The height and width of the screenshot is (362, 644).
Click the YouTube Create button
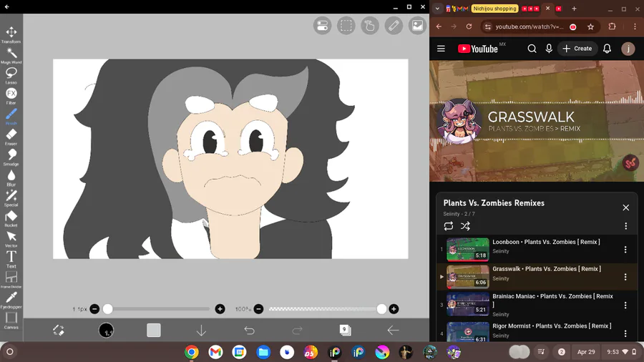coord(577,49)
